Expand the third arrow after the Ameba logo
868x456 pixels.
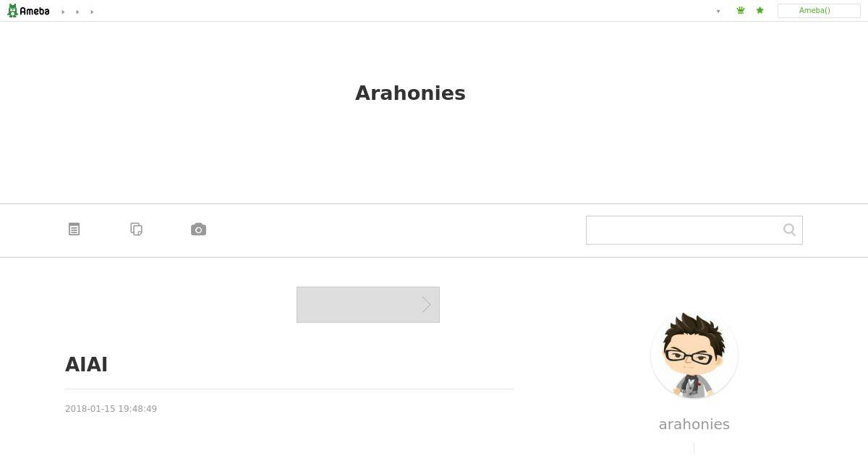coord(92,12)
